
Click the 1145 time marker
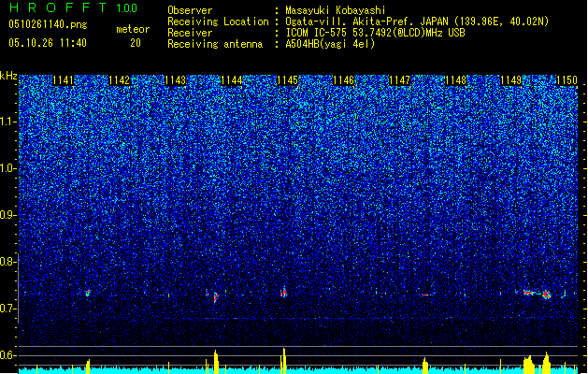click(287, 80)
